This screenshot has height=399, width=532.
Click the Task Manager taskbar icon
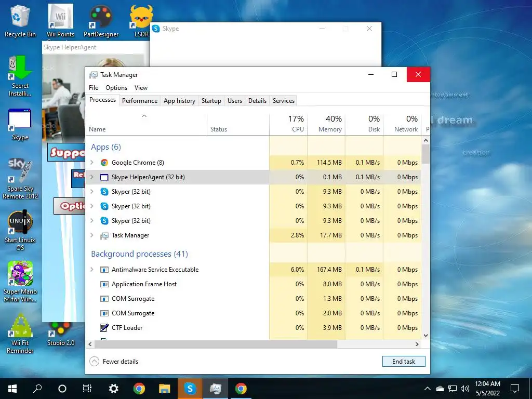(216, 389)
